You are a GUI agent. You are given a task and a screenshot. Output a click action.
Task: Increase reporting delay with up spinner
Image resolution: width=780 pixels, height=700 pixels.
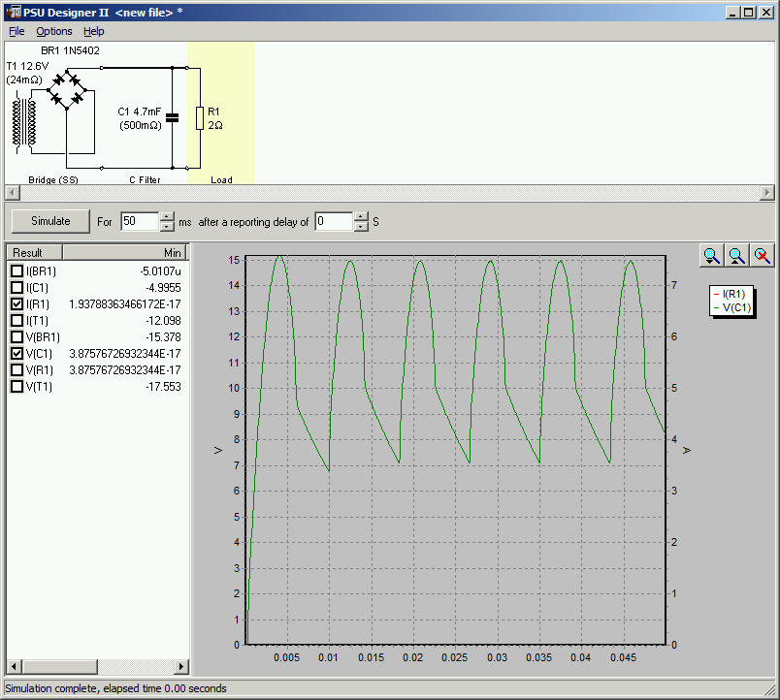tap(362, 217)
